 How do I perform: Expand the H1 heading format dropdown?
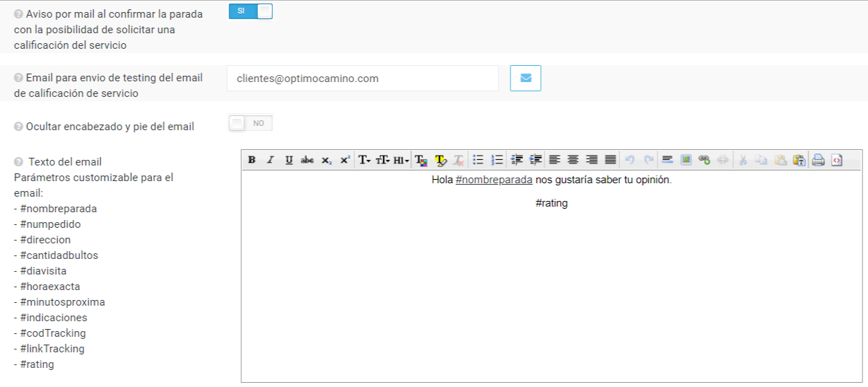(x=401, y=161)
